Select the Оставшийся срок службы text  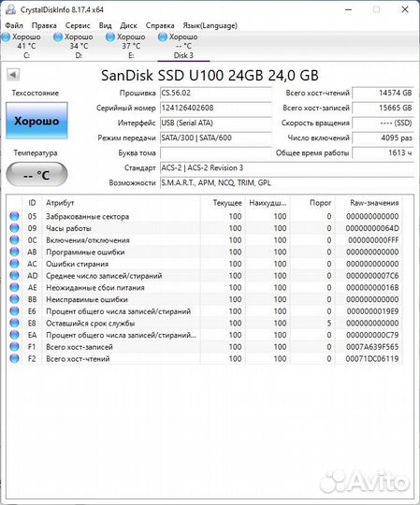[91, 324]
